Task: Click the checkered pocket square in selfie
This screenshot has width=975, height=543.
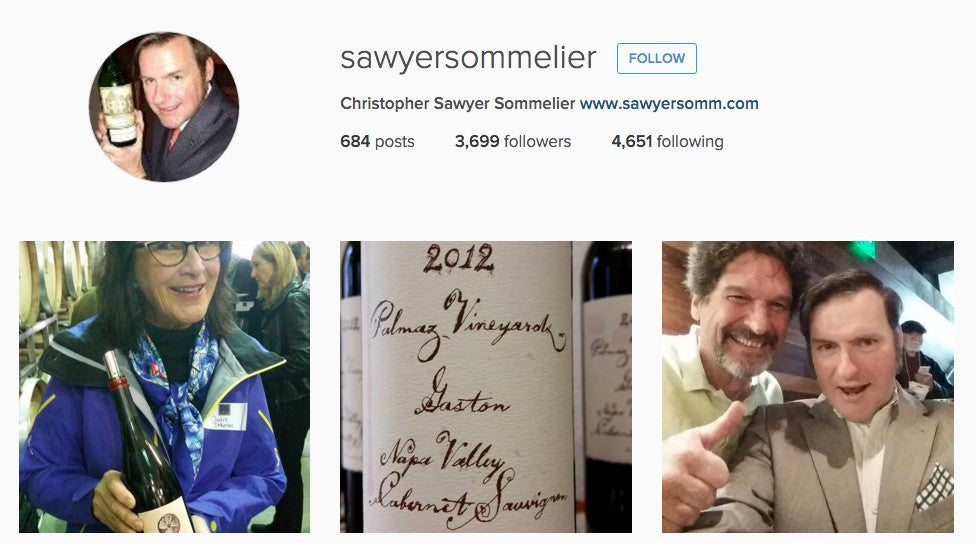Action: (x=935, y=487)
